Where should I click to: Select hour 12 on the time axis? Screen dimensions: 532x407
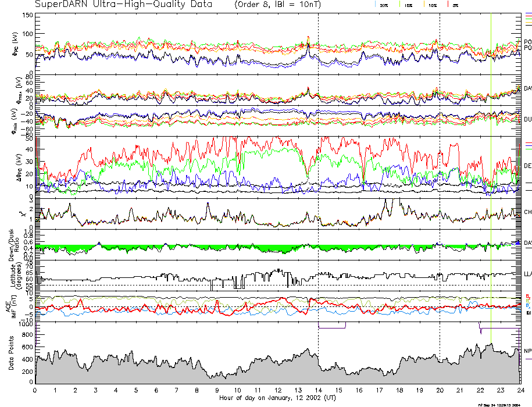coord(278,391)
